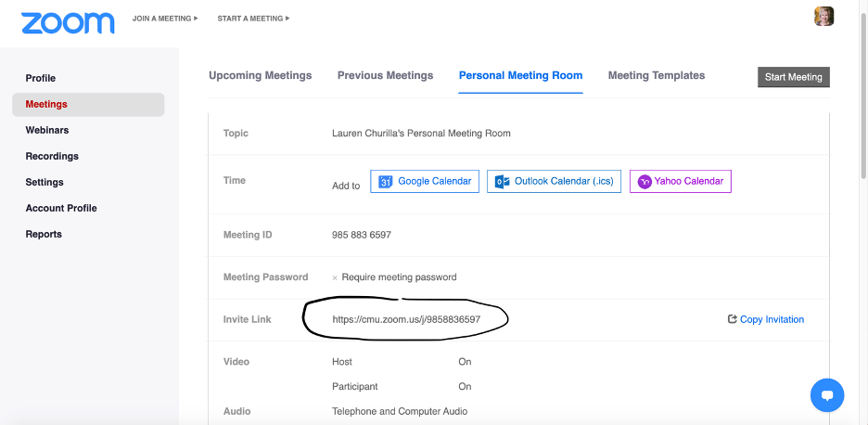The image size is (868, 425).
Task: Open Profile in the sidebar
Action: click(x=41, y=78)
